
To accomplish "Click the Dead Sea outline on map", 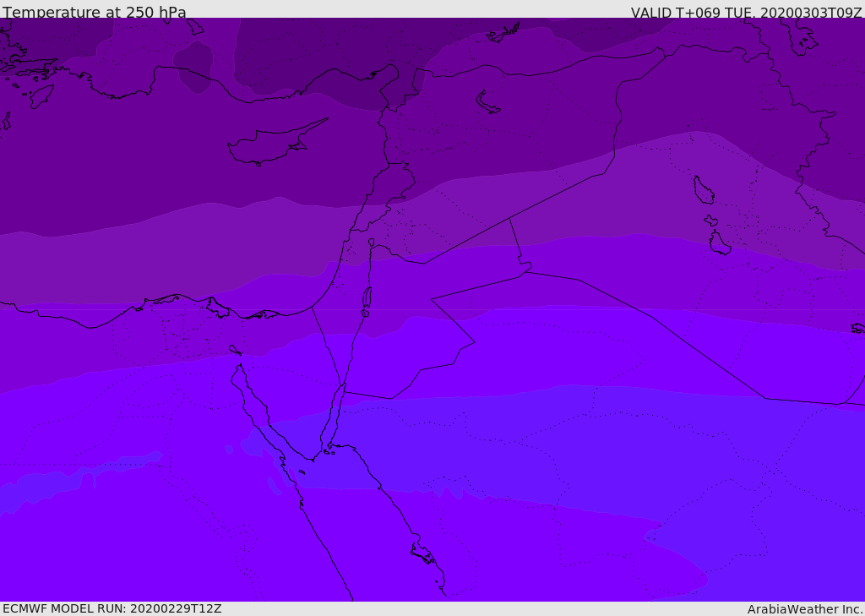I will (367, 301).
